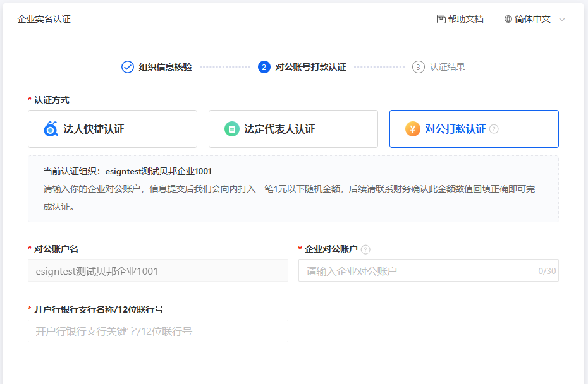Select the 对公账号打款认证 step label
The width and height of the screenshot is (588, 384).
click(x=310, y=67)
